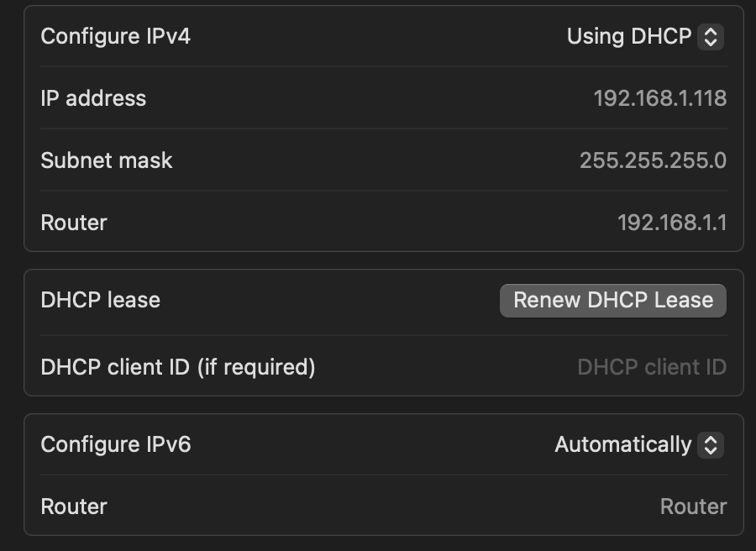Click the IP address value 192.168.1.118

click(x=659, y=98)
